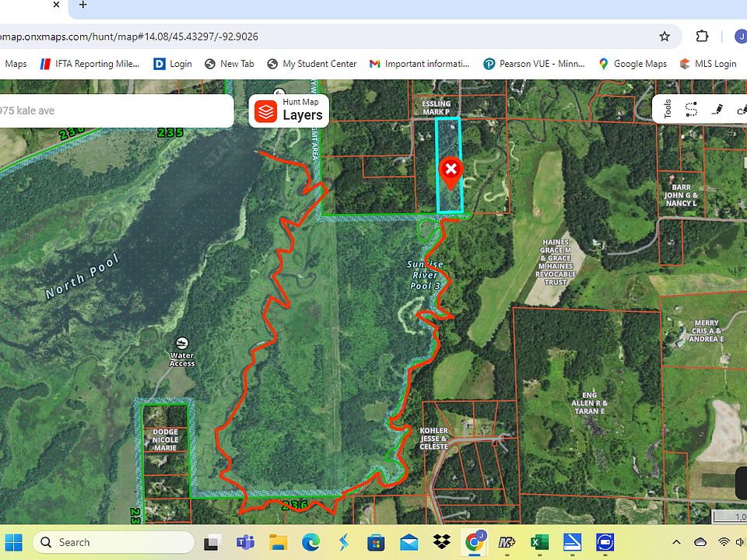Open the Microsoft Store taskbar icon
Image resolution: width=747 pixels, height=560 pixels.
(376, 542)
